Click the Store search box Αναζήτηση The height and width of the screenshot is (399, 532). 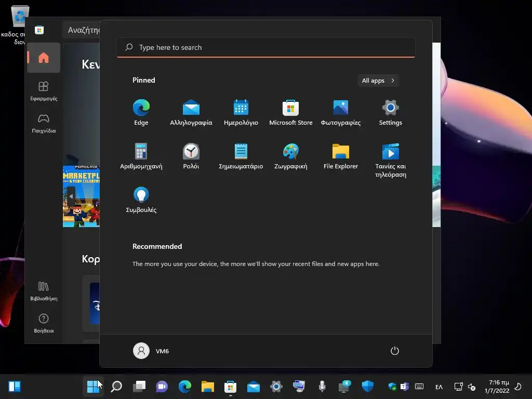pos(82,30)
